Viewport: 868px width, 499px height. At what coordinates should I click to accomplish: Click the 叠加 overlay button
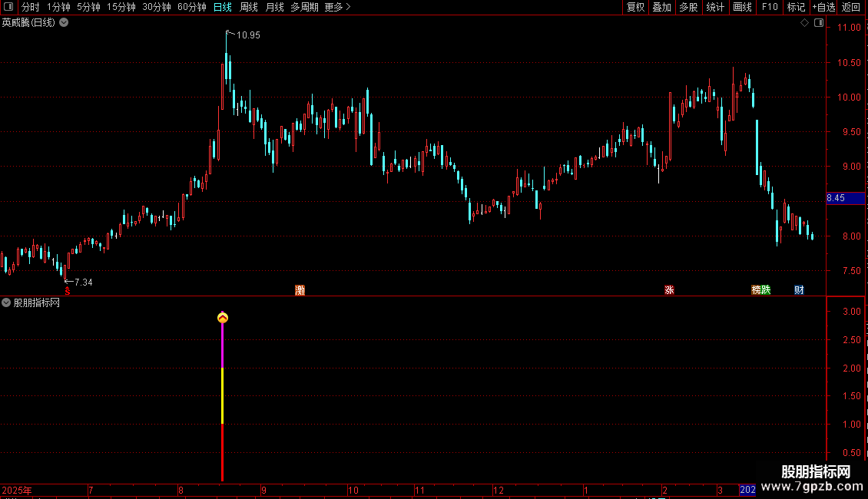click(661, 7)
